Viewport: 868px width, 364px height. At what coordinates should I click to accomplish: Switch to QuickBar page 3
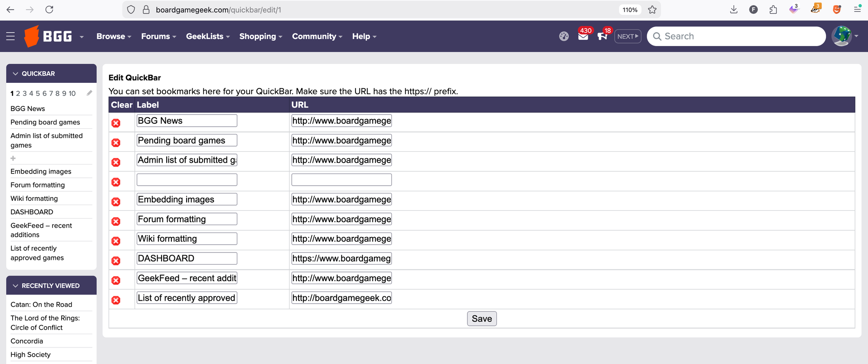pyautogui.click(x=25, y=93)
